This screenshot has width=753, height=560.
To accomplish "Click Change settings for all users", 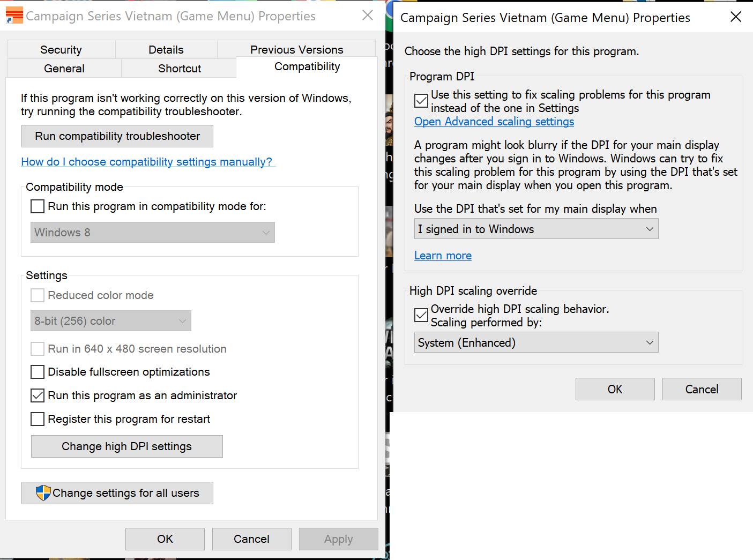I will (117, 493).
